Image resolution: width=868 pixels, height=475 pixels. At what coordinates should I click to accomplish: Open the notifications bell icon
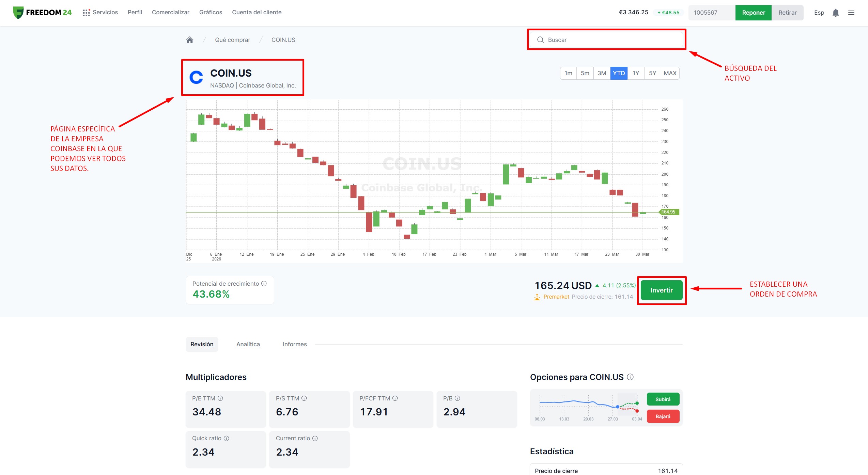point(835,13)
